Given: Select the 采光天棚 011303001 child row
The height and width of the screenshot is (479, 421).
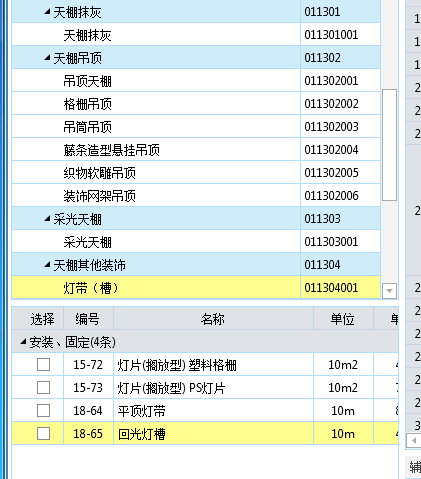Looking at the screenshot, I should (x=196, y=242).
